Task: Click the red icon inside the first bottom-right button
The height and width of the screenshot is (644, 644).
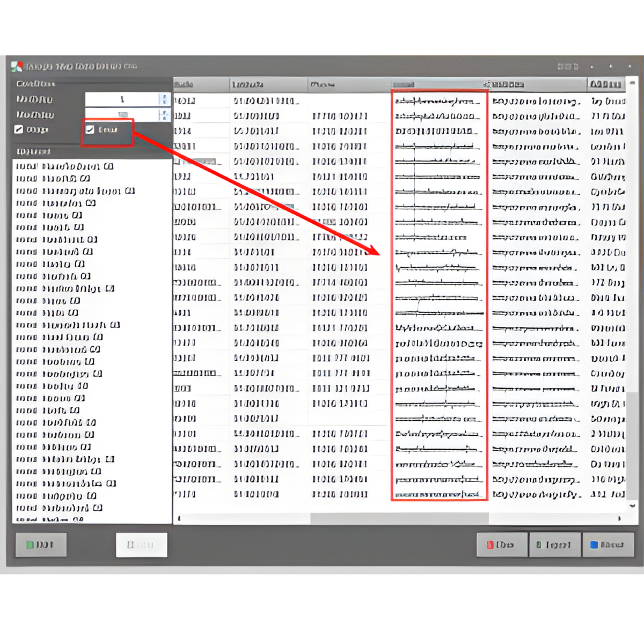Action: [491, 545]
